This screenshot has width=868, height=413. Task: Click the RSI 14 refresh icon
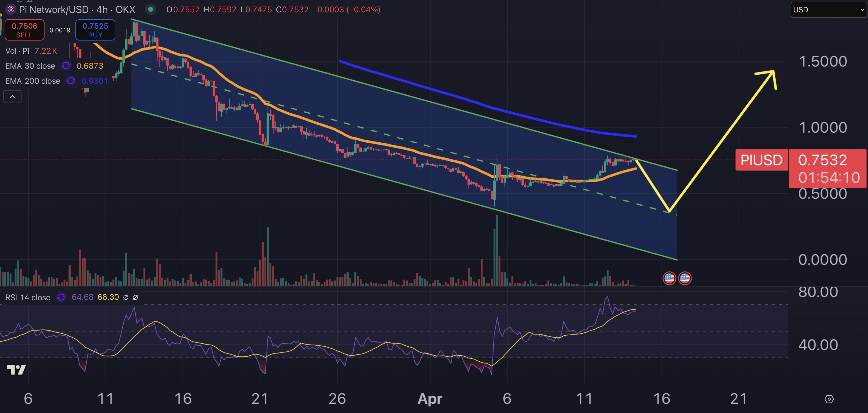[61, 297]
